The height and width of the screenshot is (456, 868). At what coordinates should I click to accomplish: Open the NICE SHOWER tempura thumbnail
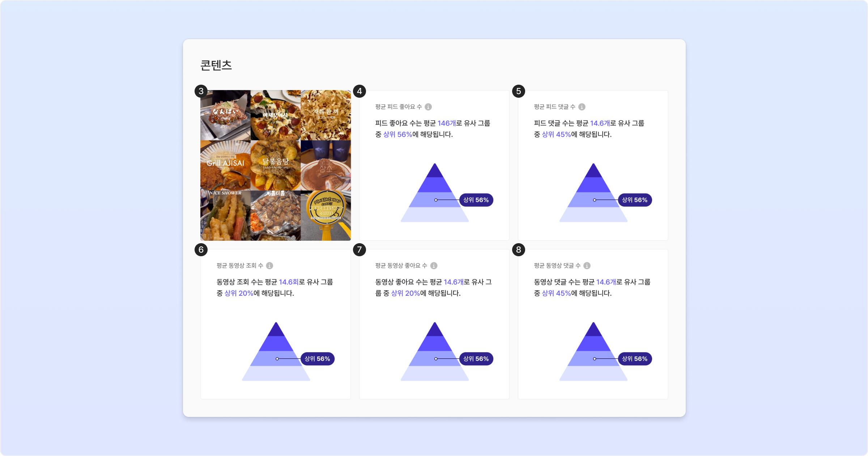tap(225, 215)
